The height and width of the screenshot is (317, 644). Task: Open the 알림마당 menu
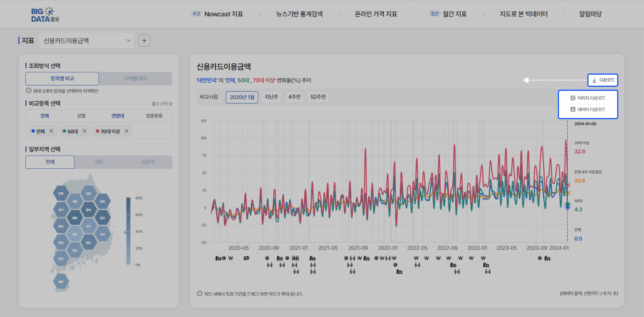point(590,14)
